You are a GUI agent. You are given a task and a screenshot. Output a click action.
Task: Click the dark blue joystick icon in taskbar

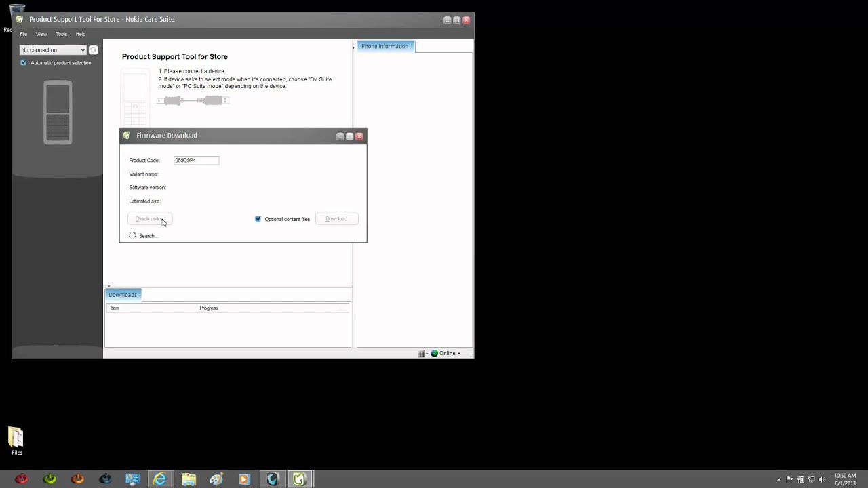105,479
